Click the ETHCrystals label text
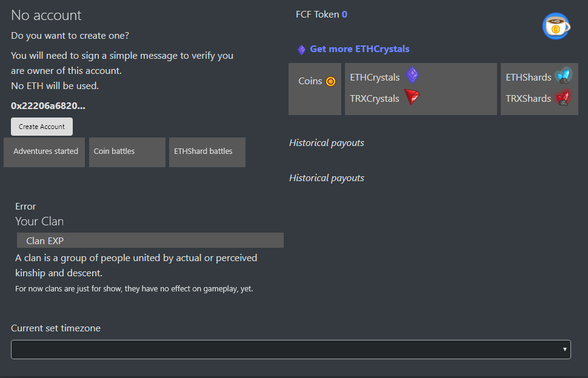Screen dimensions: 588x378 tap(375, 78)
